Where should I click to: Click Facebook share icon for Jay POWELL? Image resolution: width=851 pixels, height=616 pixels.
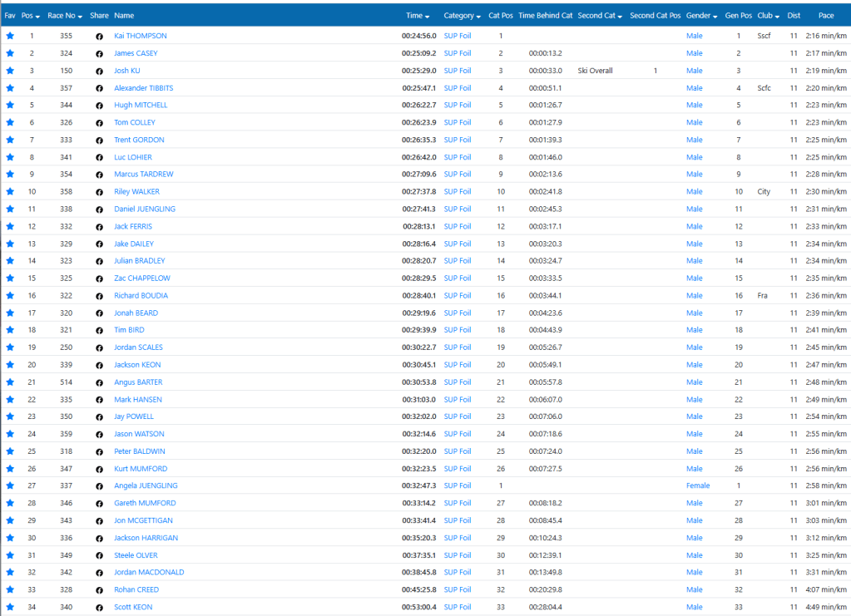click(x=99, y=417)
